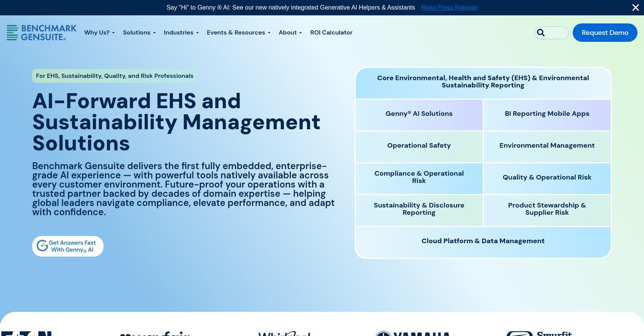Go to the ROI Calculator page

pos(331,33)
